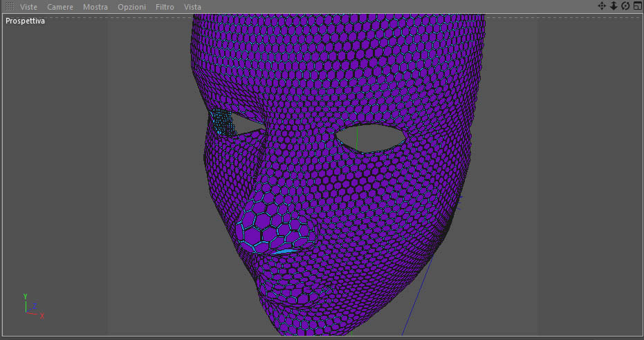Viewport: 644px width, 340px height.
Task: Click the viewport zoom camera icon
Action: (614, 6)
